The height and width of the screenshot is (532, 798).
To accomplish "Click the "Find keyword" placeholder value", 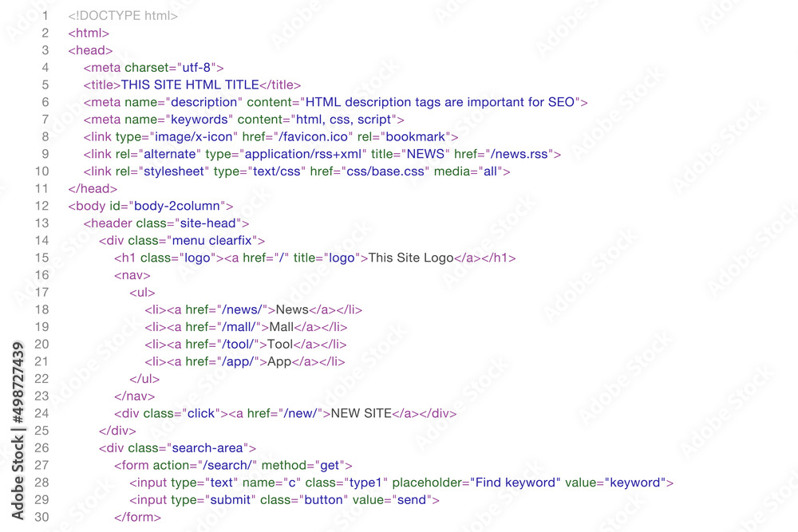I will point(515,483).
